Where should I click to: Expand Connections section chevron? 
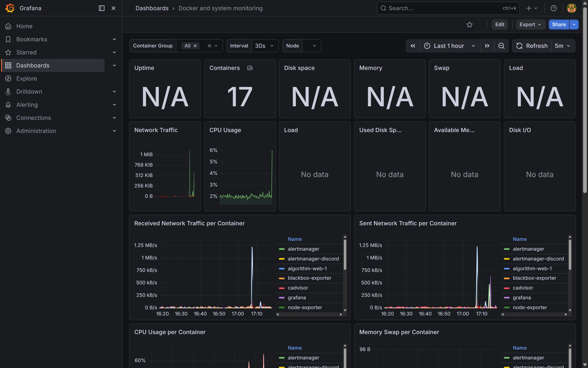tap(114, 118)
